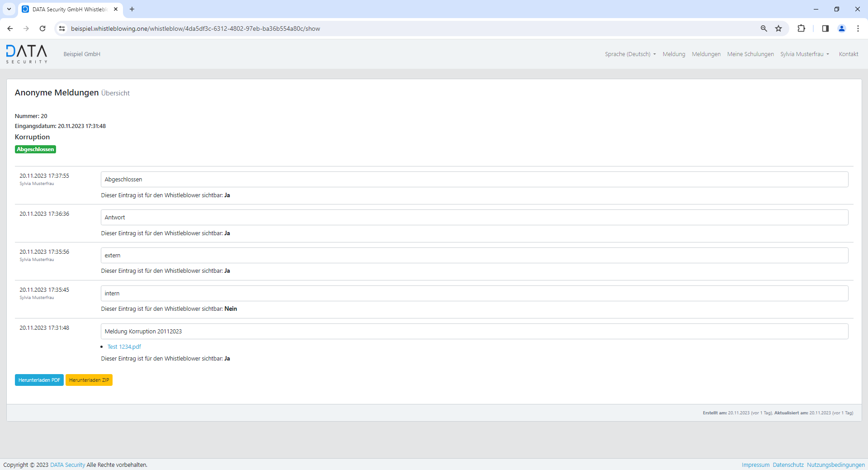Open the tab search chevron in tab strip
Viewport: 868px width, 470px height.
(x=9, y=9)
